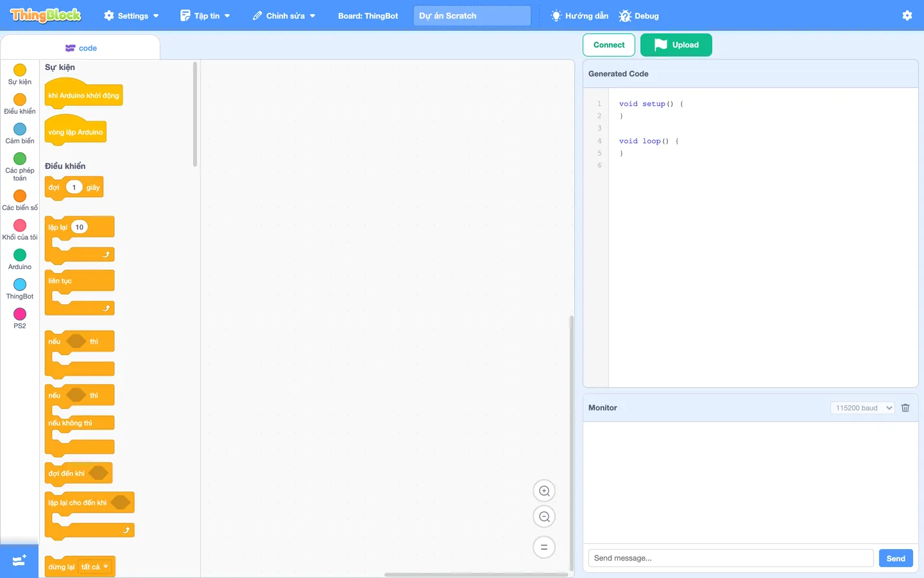The height and width of the screenshot is (578, 924).
Task: Click the seconds value in the 'đợi' block
Action: coord(74,188)
